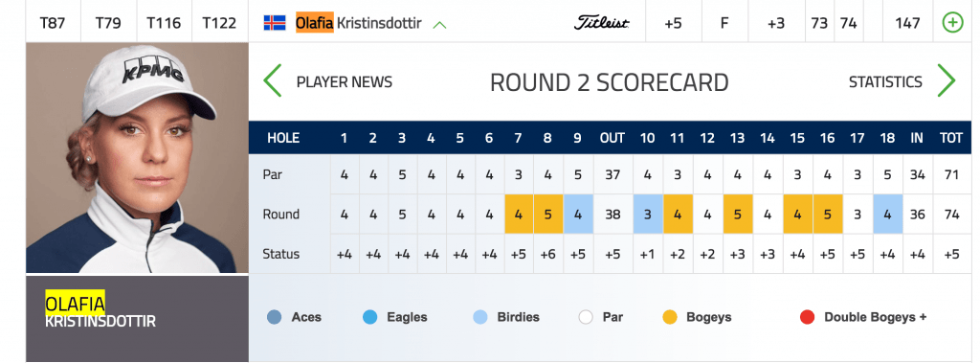
Task: Click the Titleist sponsor logo
Action: tap(601, 23)
